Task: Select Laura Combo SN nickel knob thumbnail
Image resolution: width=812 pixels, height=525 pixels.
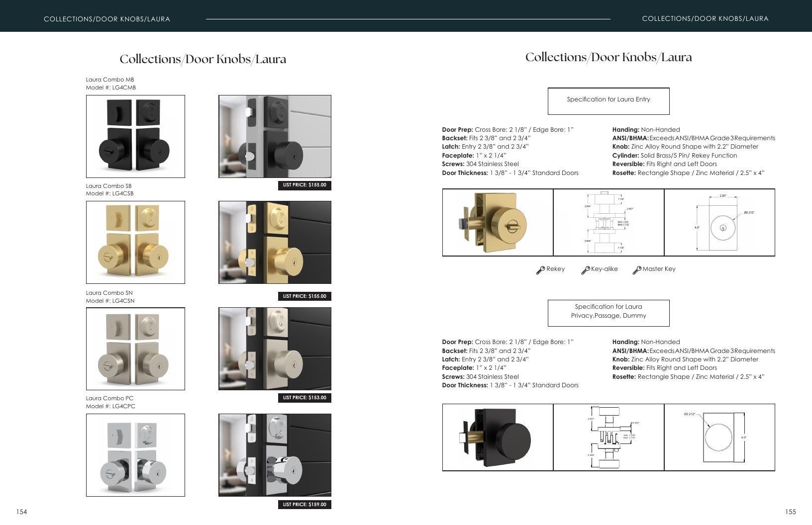Action: (x=135, y=349)
